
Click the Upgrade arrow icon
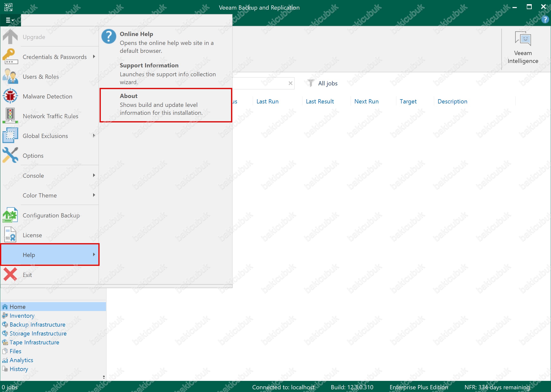click(x=10, y=37)
